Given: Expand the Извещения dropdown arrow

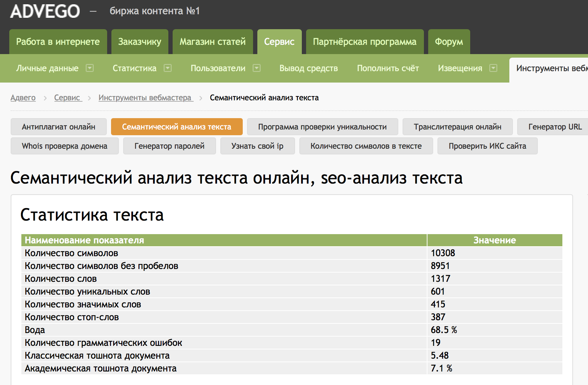Looking at the screenshot, I should click(493, 68).
